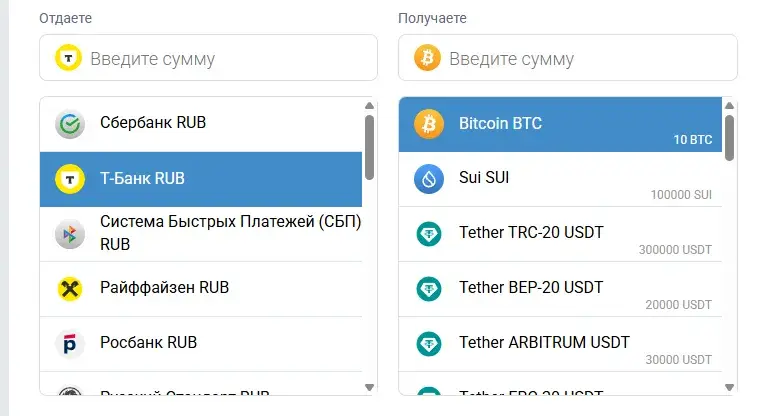Select Сбербанк RUB as payment method
Image resolution: width=764 pixels, height=416 pixels.
(x=201, y=124)
